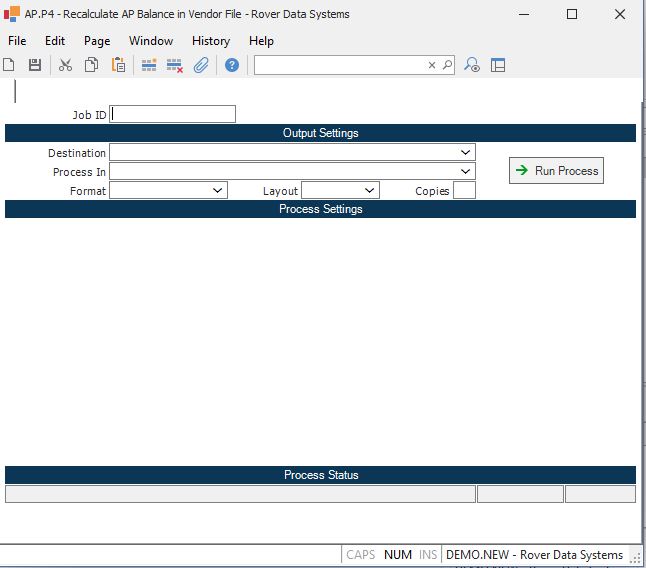Expand the Process In dropdown

(x=466, y=172)
